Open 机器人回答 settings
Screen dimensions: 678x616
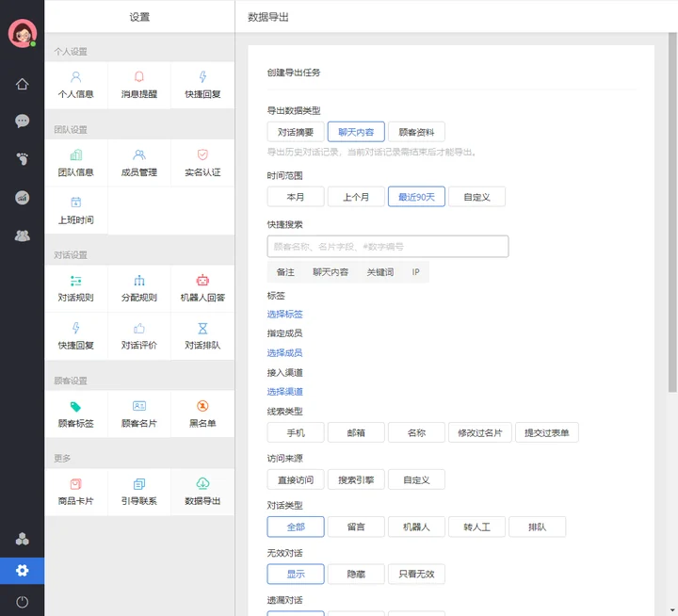(x=202, y=288)
